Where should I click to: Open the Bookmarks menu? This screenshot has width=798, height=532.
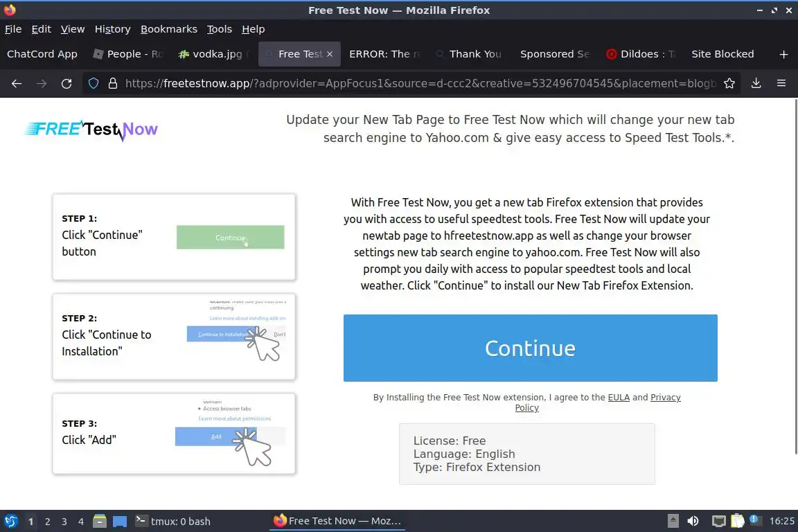[169, 29]
